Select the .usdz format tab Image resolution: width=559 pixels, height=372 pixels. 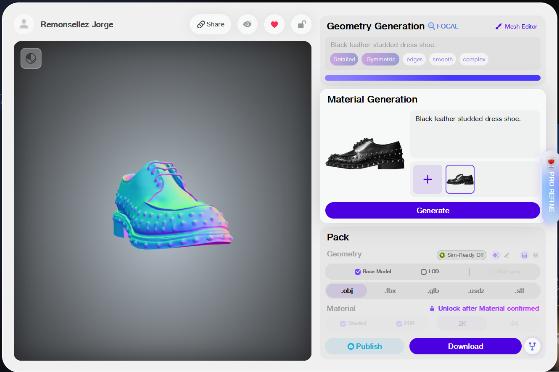476,291
